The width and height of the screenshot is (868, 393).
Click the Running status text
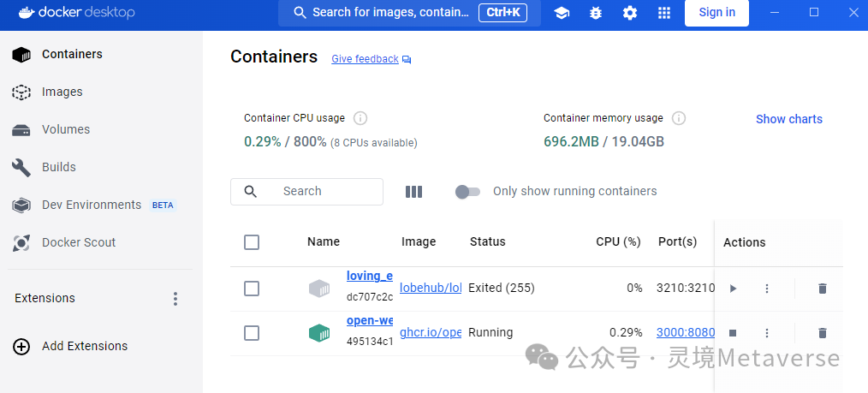coord(490,333)
